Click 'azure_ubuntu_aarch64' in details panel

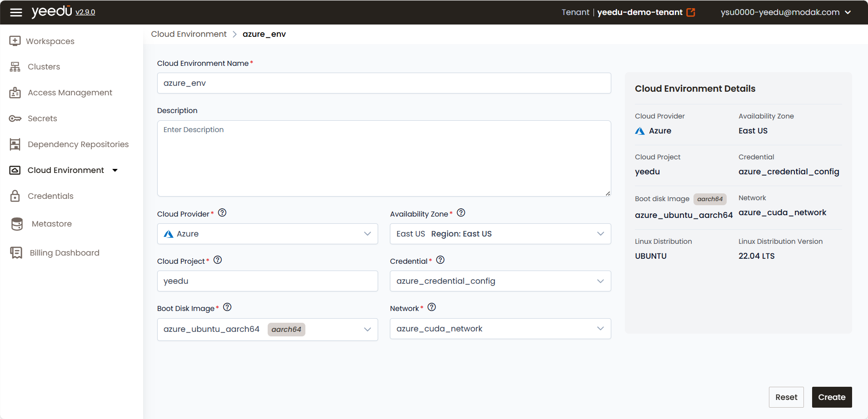[684, 215]
